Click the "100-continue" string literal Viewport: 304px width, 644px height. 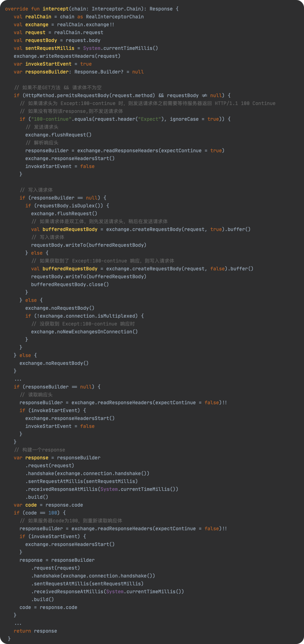click(x=51, y=119)
